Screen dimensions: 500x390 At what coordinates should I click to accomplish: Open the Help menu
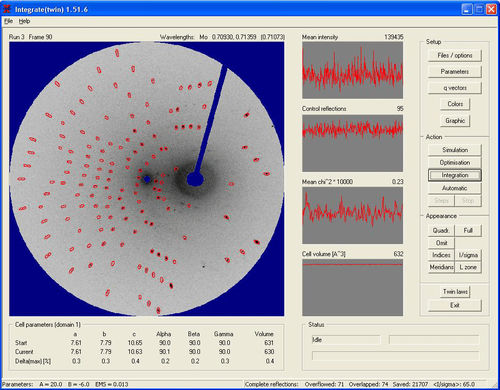[x=24, y=21]
